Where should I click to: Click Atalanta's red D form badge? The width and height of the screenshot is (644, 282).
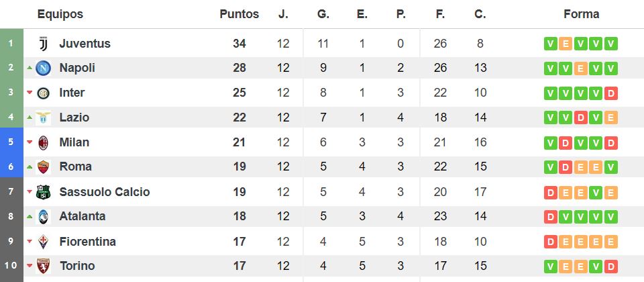[x=550, y=217]
